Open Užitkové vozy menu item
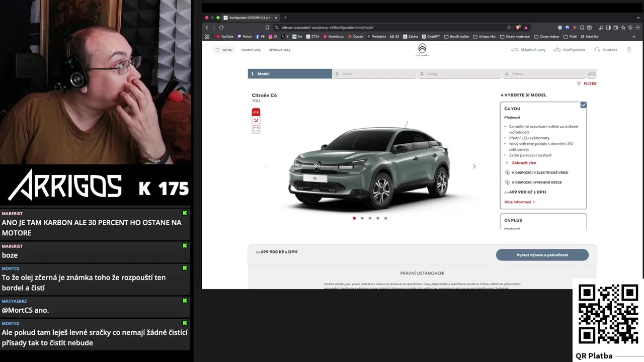Image resolution: width=644 pixels, height=362 pixels. point(279,50)
